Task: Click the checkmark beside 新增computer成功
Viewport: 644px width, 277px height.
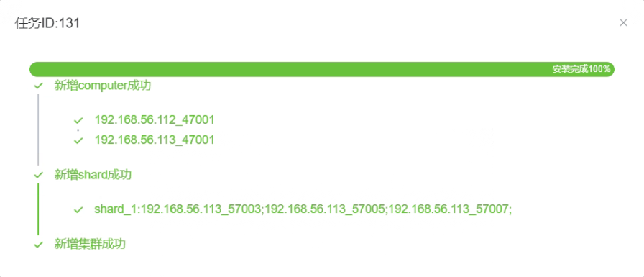Action: point(39,86)
